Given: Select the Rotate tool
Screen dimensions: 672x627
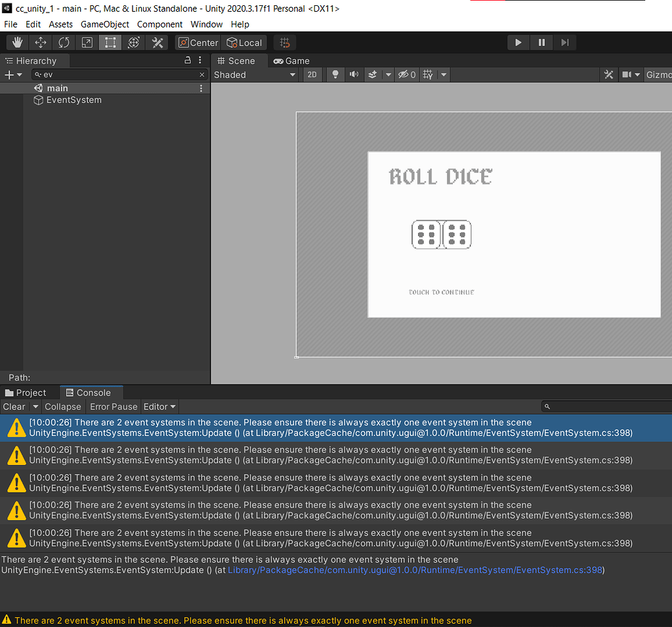Looking at the screenshot, I should 63,42.
